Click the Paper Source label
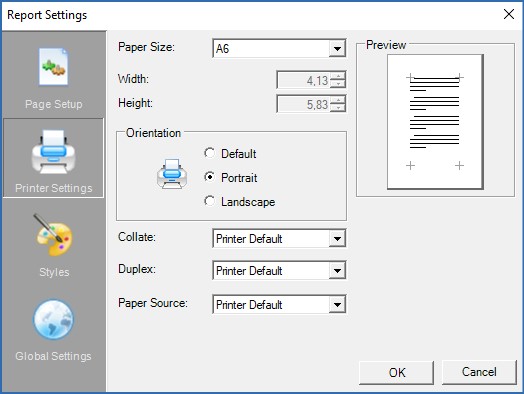The height and width of the screenshot is (394, 524). (153, 303)
